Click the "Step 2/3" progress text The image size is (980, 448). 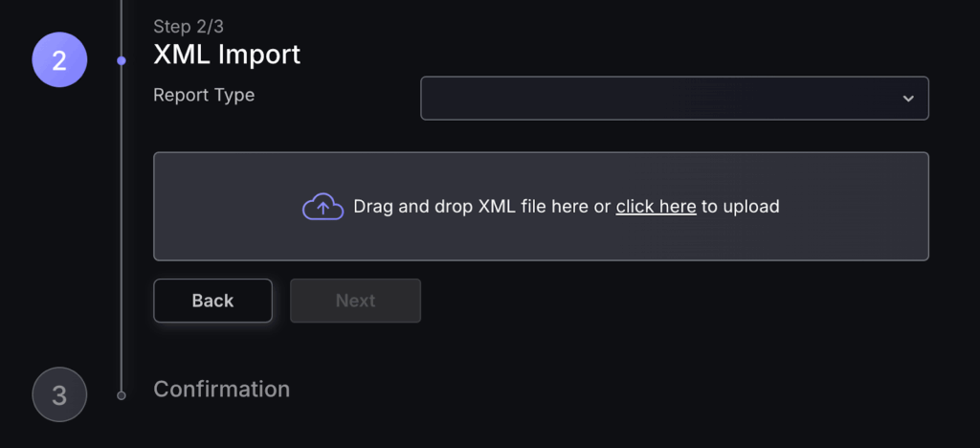pos(189,26)
